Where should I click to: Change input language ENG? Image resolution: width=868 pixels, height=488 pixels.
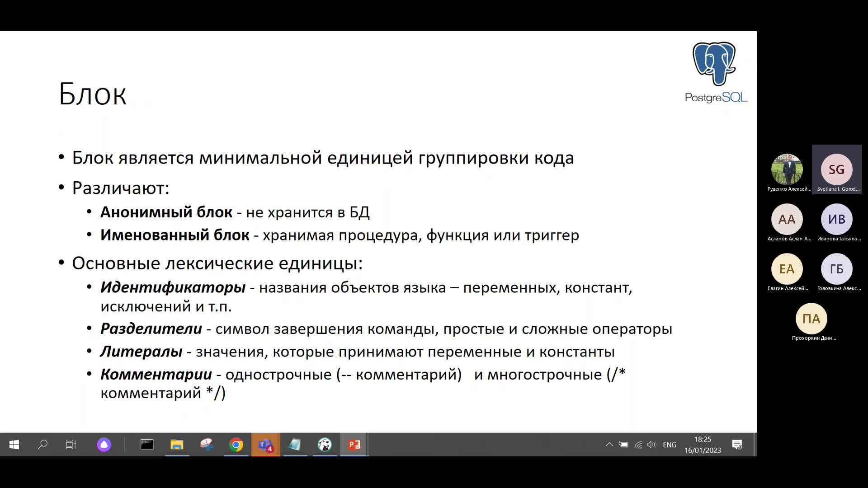[670, 445]
